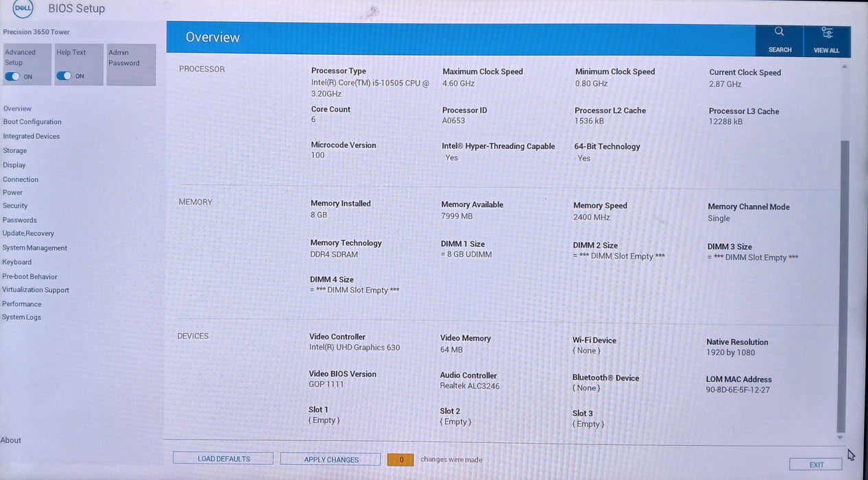Viewport: 868px width, 480px height.
Task: Open Display section
Action: 14,165
